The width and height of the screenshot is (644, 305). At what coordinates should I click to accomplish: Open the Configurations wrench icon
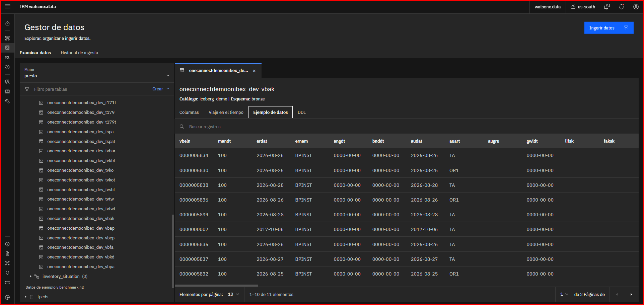coord(7,101)
